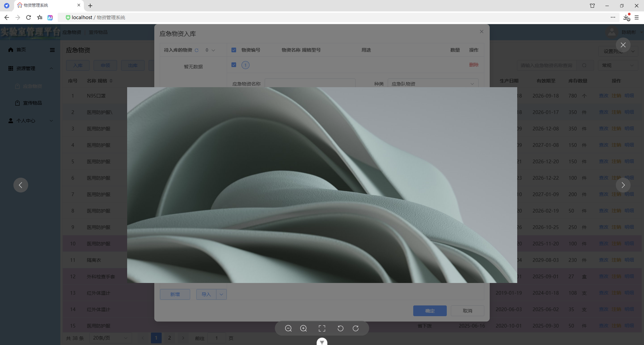Expand the arrow beside the 导入 button
This screenshot has width=644, height=345.
coord(221,294)
